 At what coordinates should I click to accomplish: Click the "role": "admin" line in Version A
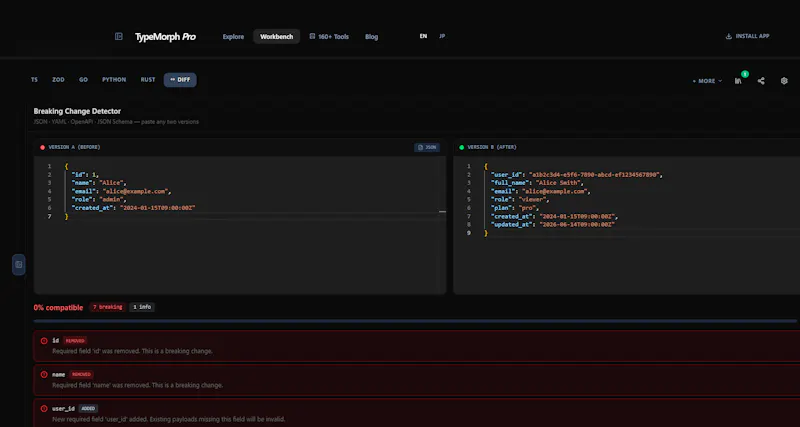click(98, 199)
